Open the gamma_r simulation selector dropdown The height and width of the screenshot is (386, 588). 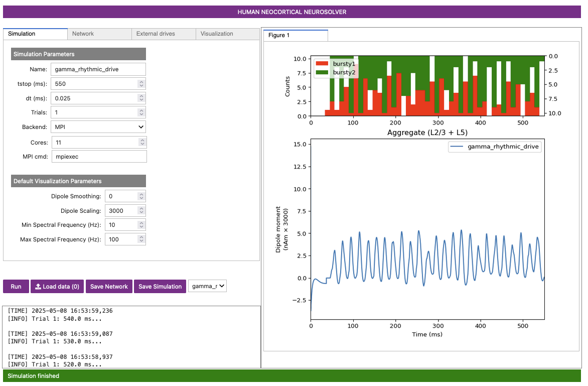pos(207,286)
